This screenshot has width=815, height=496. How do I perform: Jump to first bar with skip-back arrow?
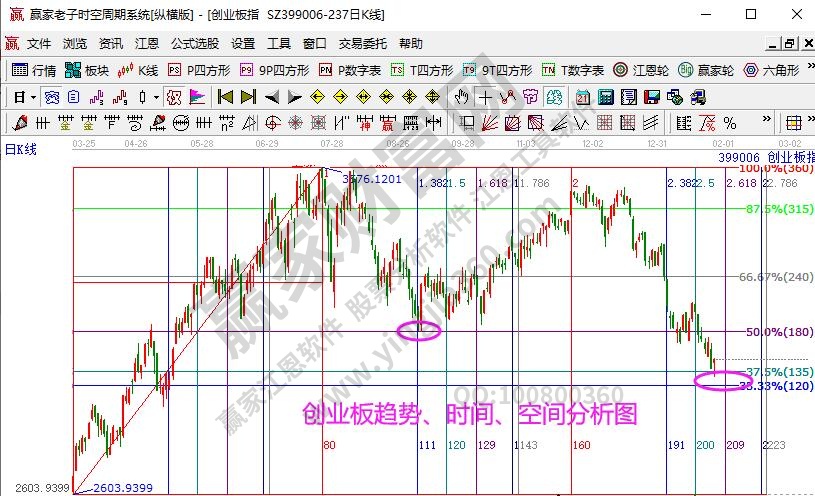pyautogui.click(x=225, y=97)
